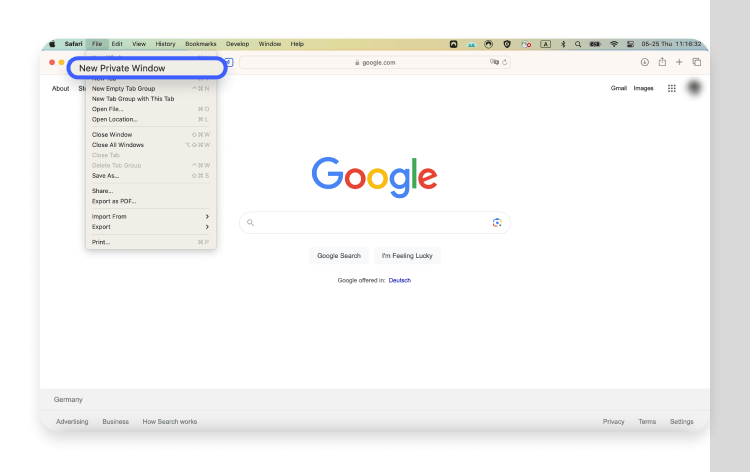Click the black square arch menu bar icon
750x472 pixels.
point(453,44)
